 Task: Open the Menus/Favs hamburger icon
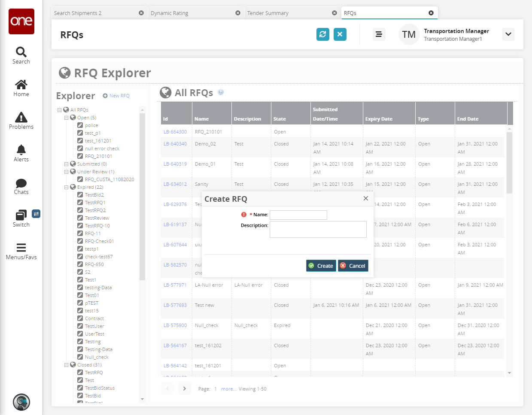[x=21, y=248]
